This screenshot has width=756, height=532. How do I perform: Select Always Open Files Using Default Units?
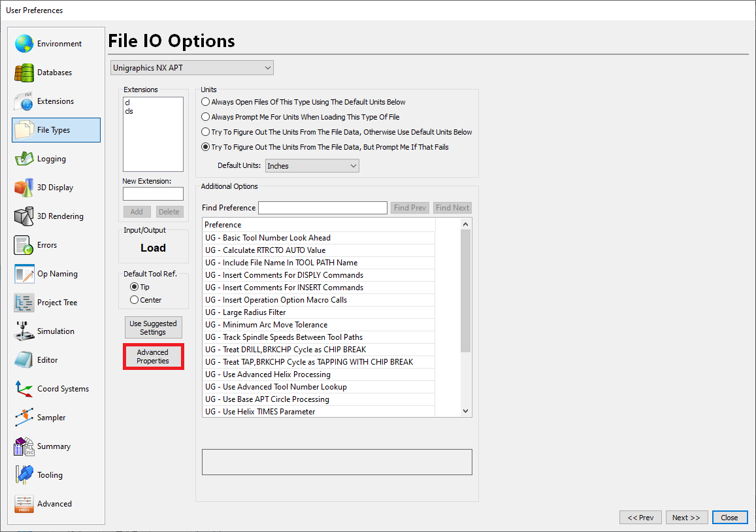205,102
